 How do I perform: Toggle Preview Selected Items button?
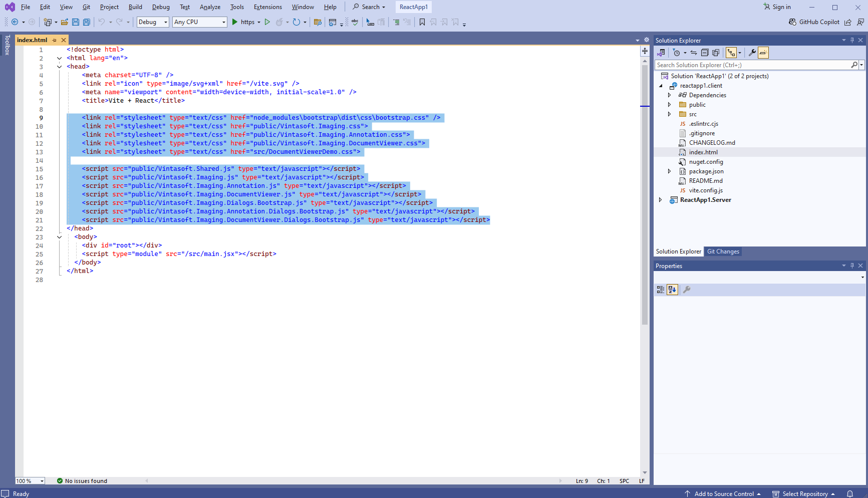point(763,53)
